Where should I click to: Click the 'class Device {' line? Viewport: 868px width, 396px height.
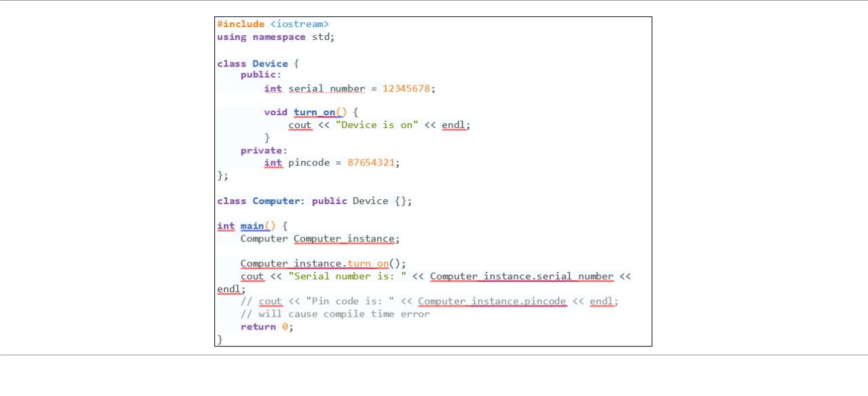258,63
